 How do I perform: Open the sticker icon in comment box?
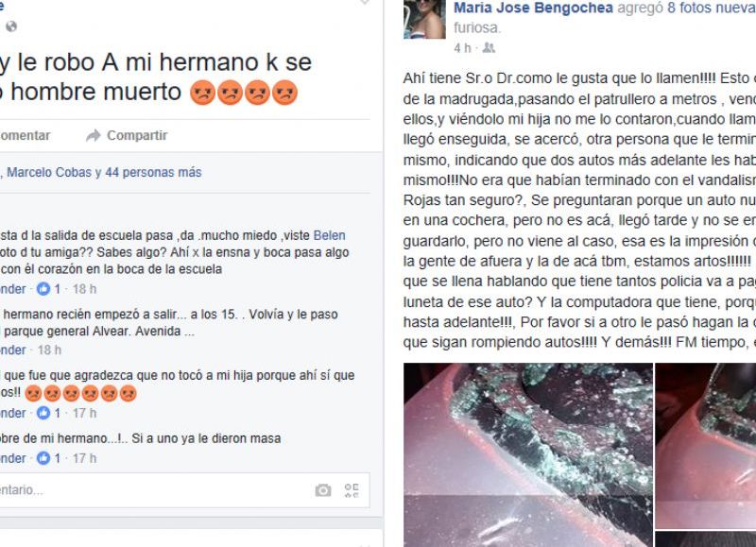point(352,490)
